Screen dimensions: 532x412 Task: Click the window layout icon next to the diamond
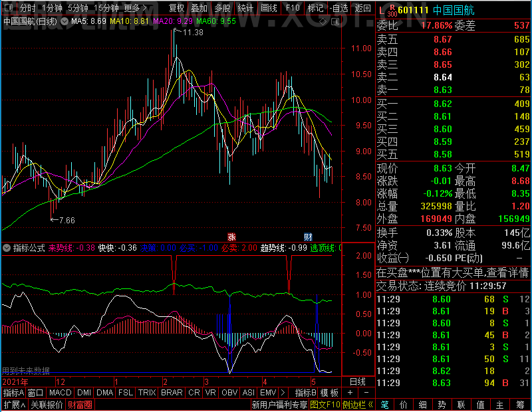(x=335, y=22)
